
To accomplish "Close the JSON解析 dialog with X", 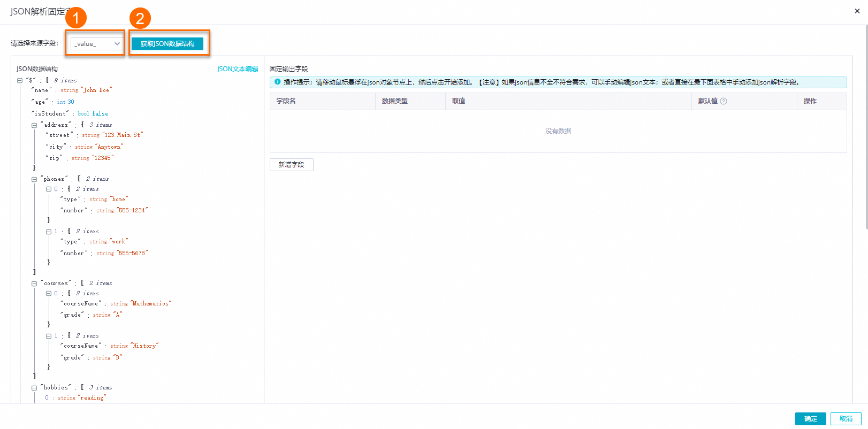I will click(x=857, y=11).
